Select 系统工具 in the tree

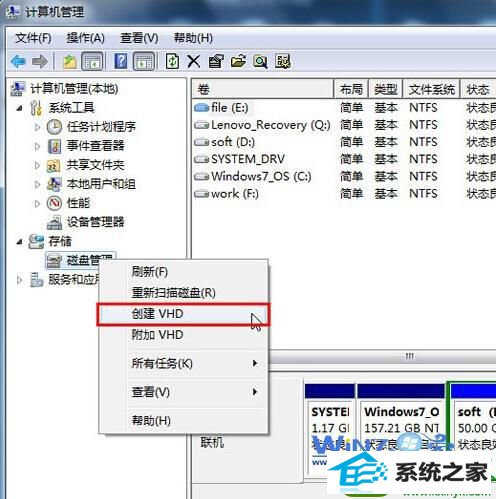(71, 108)
